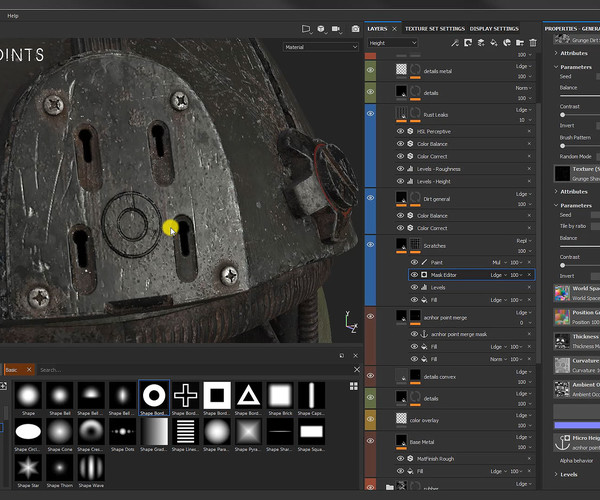Select the acnhor point merge mask row
This screenshot has width=600, height=500.
pyautogui.click(x=471, y=334)
